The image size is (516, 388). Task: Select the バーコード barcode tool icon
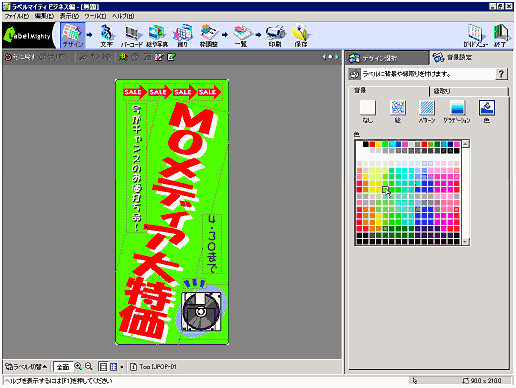pyautogui.click(x=132, y=35)
